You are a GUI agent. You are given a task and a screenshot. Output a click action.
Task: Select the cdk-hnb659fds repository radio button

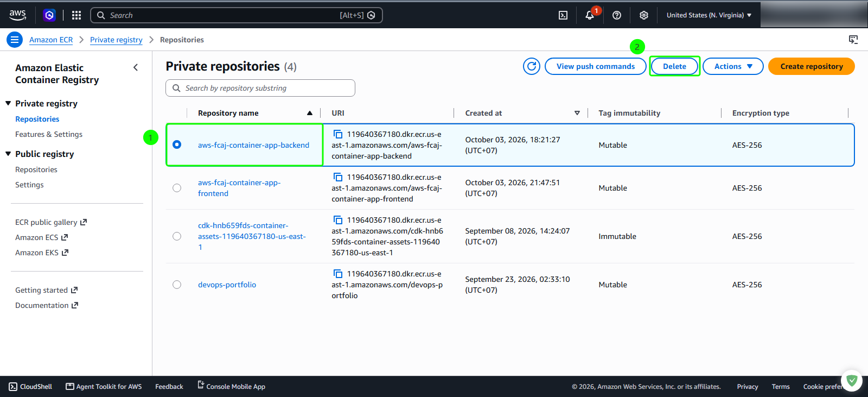pos(177,236)
